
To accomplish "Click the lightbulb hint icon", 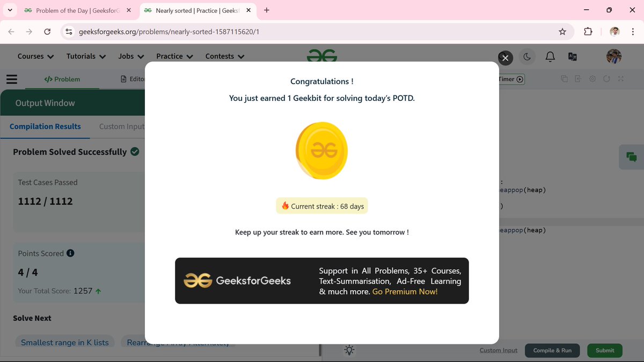I will click(x=349, y=350).
